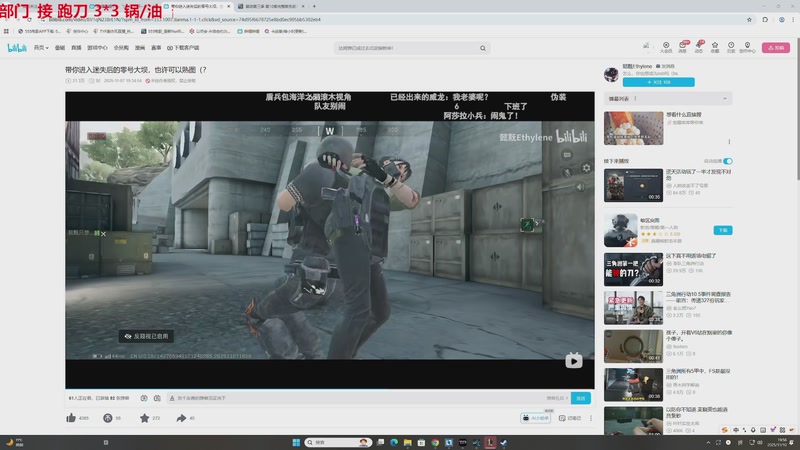
Task: Give coins with the coin icon
Action: click(108, 418)
